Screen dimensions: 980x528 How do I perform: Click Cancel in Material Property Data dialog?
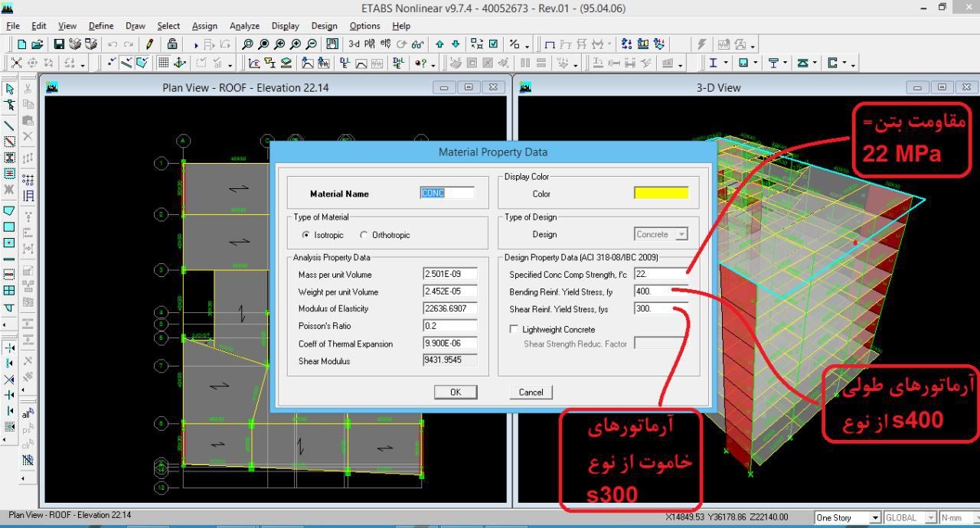click(x=531, y=392)
